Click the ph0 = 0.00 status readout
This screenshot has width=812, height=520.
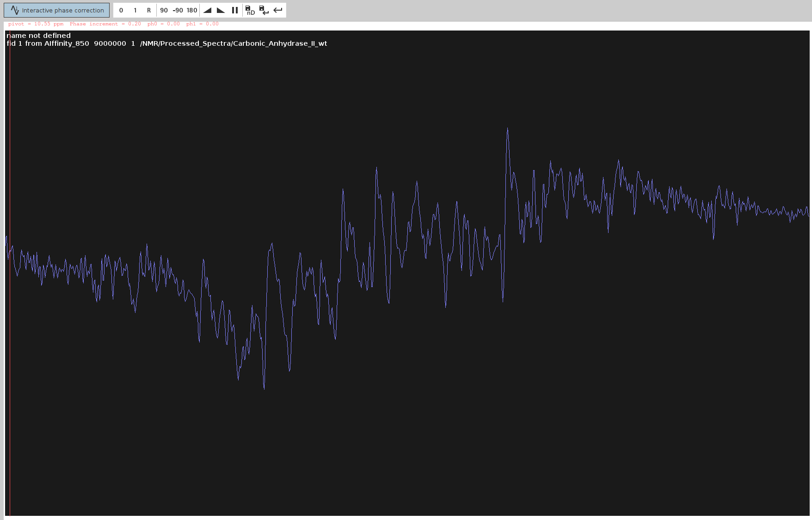click(x=163, y=24)
